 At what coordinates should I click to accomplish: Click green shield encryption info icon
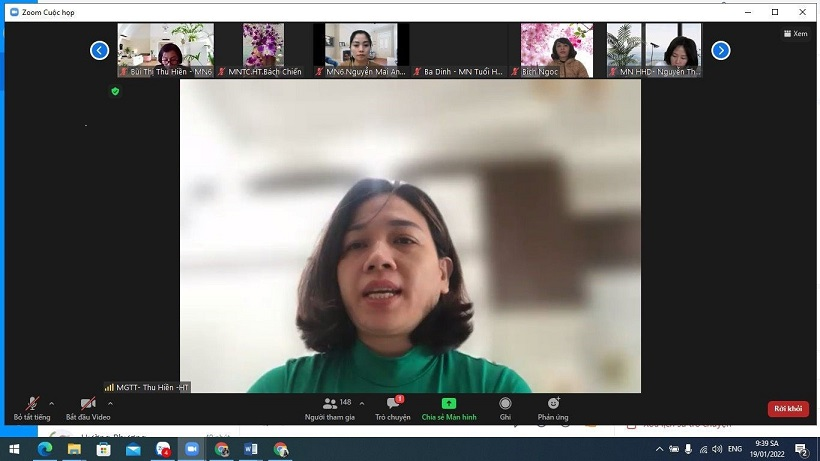(115, 91)
